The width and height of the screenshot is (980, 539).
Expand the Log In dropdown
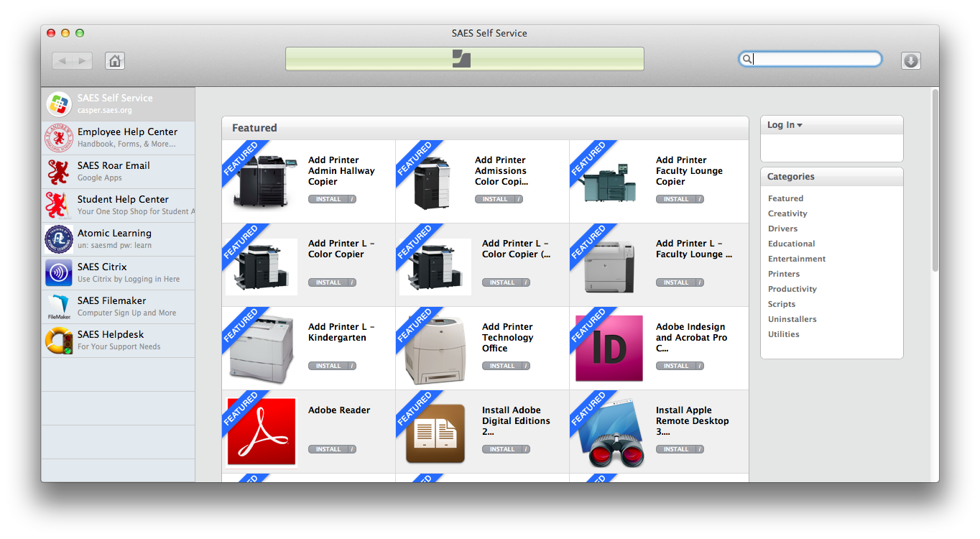785,125
